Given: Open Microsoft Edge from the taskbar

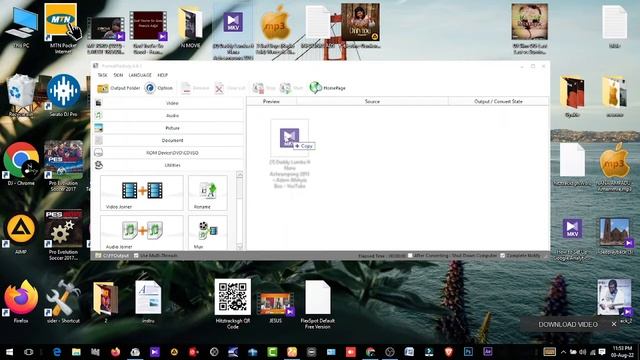Looking at the screenshot, I should pos(57,352).
